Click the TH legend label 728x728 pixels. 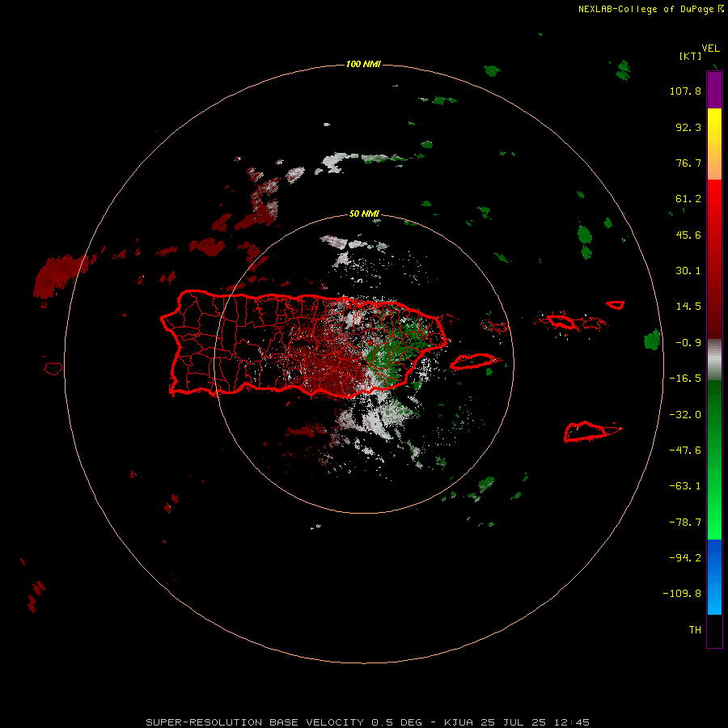click(x=695, y=630)
